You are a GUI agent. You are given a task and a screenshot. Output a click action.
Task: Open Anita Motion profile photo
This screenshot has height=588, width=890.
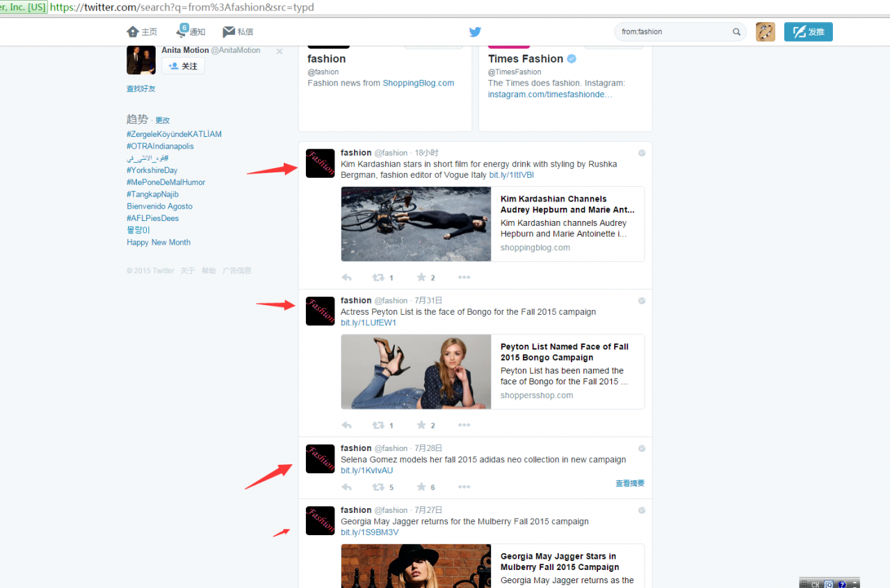click(x=141, y=60)
